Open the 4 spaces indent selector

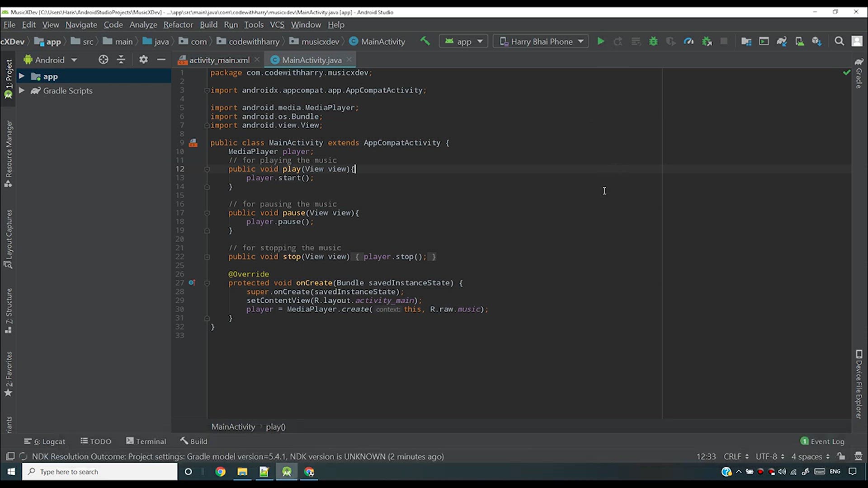[x=810, y=456]
